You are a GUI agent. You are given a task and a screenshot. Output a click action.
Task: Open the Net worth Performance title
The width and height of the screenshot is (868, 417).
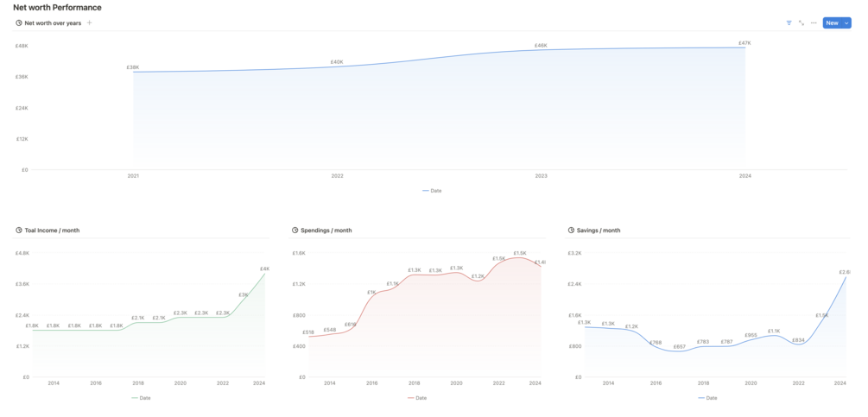[x=57, y=8]
